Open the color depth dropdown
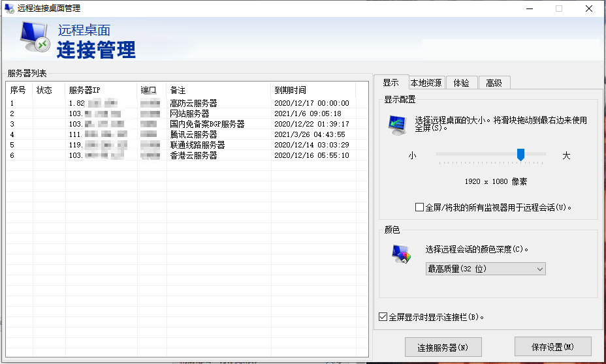The height and width of the screenshot is (364, 606). click(485, 269)
